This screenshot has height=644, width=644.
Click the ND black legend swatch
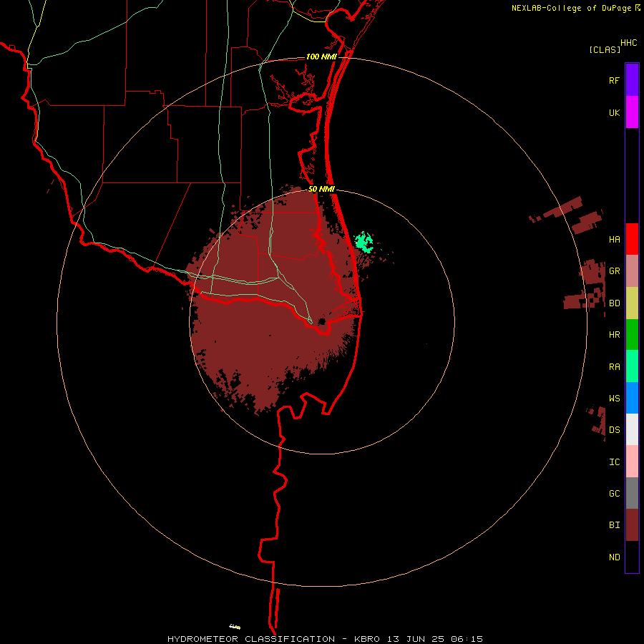tap(632, 557)
